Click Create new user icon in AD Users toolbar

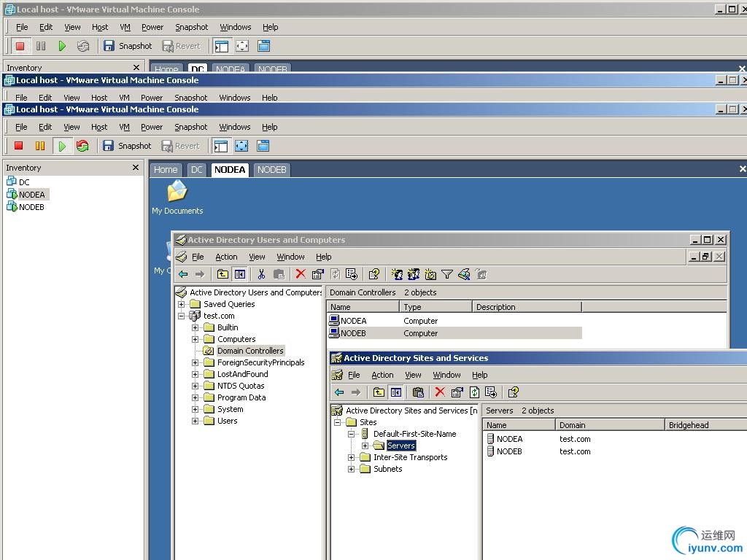pos(397,274)
